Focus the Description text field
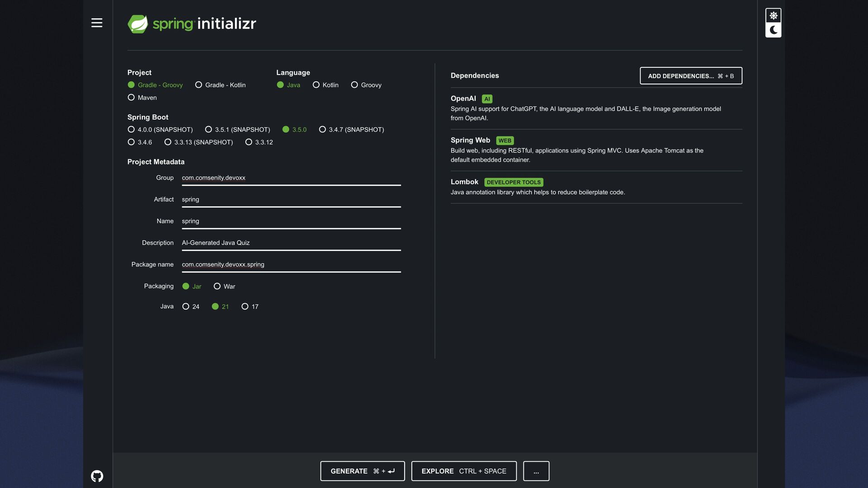The image size is (868, 488). pyautogui.click(x=291, y=243)
